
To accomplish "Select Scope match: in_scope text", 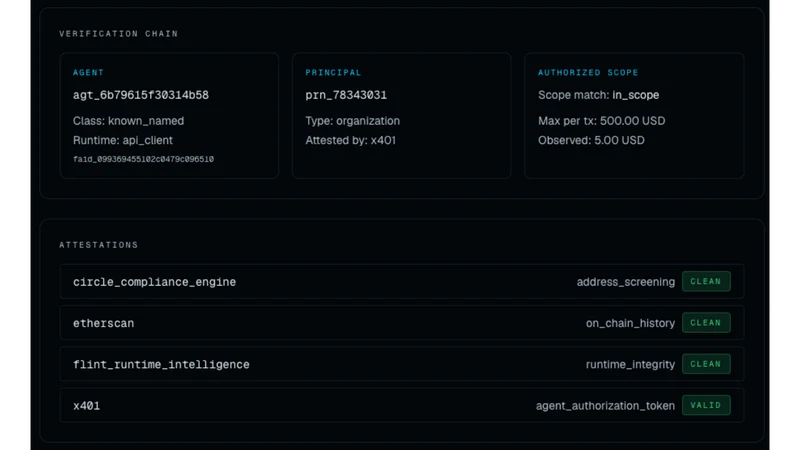I will pos(598,95).
